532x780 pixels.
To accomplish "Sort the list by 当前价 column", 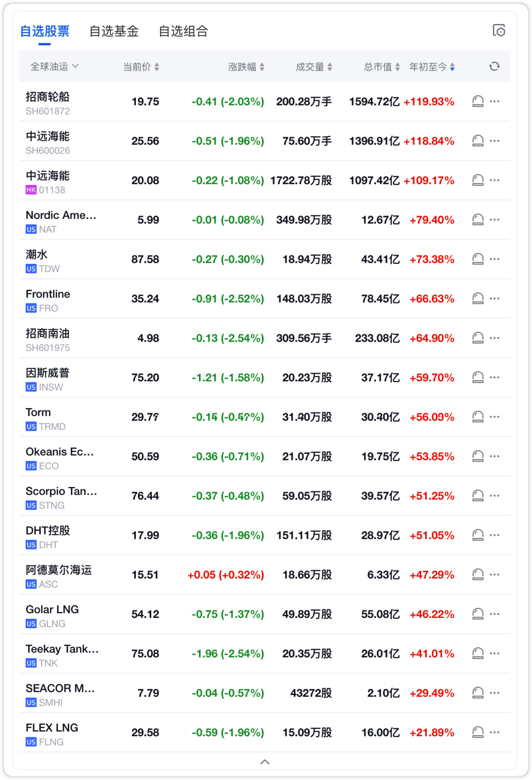I will tap(141, 67).
